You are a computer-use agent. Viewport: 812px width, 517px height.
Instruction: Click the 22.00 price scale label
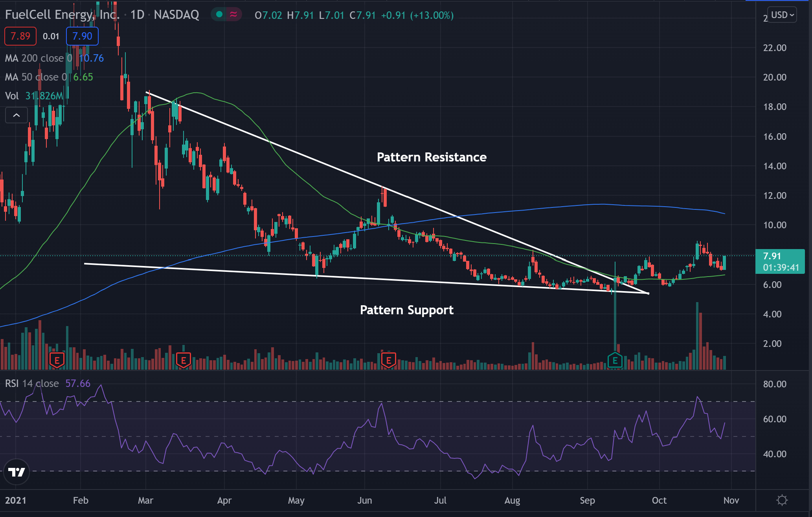point(775,48)
